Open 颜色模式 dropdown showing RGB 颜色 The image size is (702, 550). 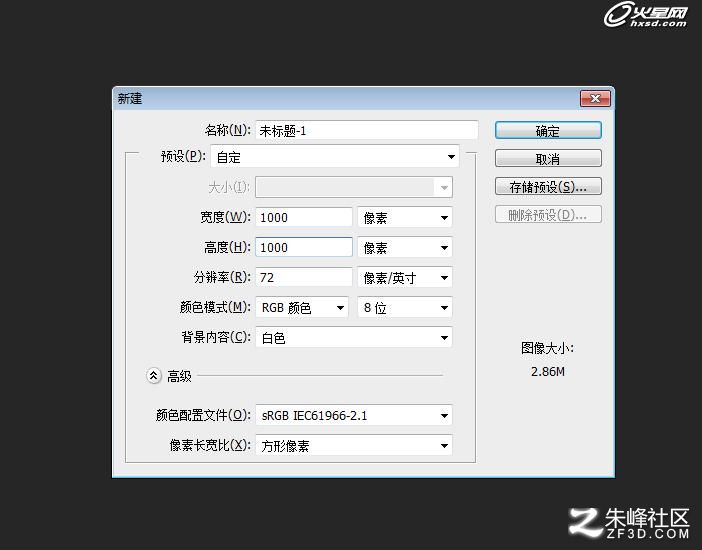[x=302, y=308]
